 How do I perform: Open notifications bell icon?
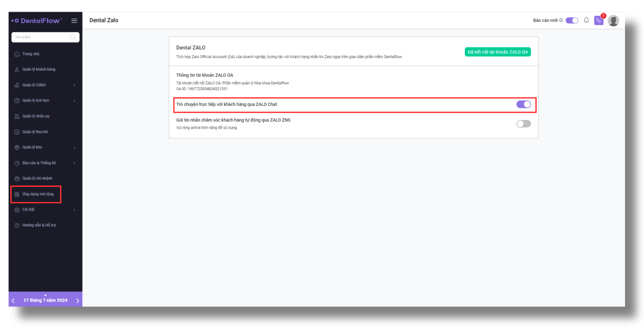click(x=586, y=20)
